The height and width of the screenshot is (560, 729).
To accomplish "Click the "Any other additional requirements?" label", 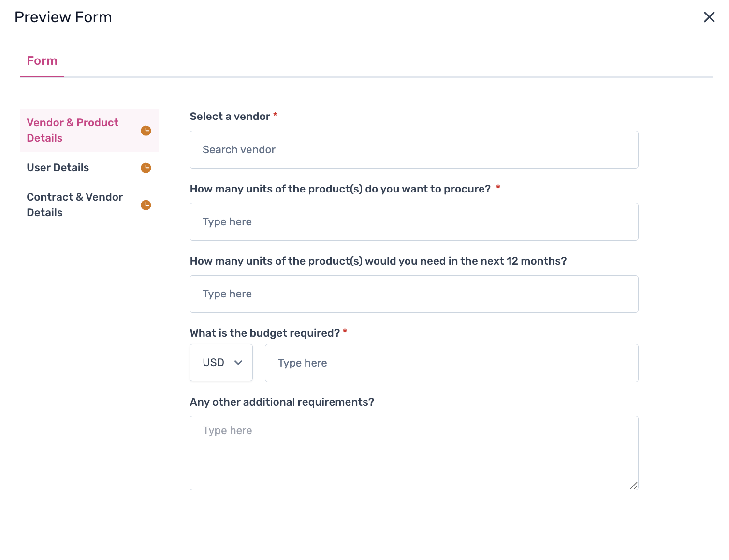I will point(282,402).
